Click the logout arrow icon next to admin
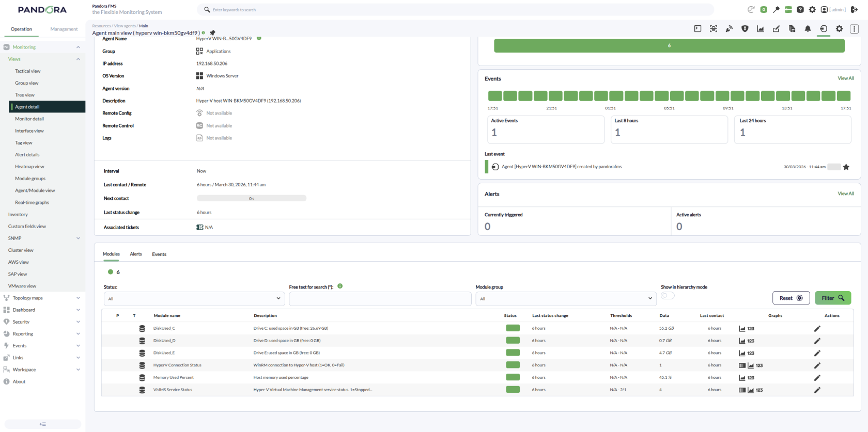The image size is (868, 432). pyautogui.click(x=854, y=9)
